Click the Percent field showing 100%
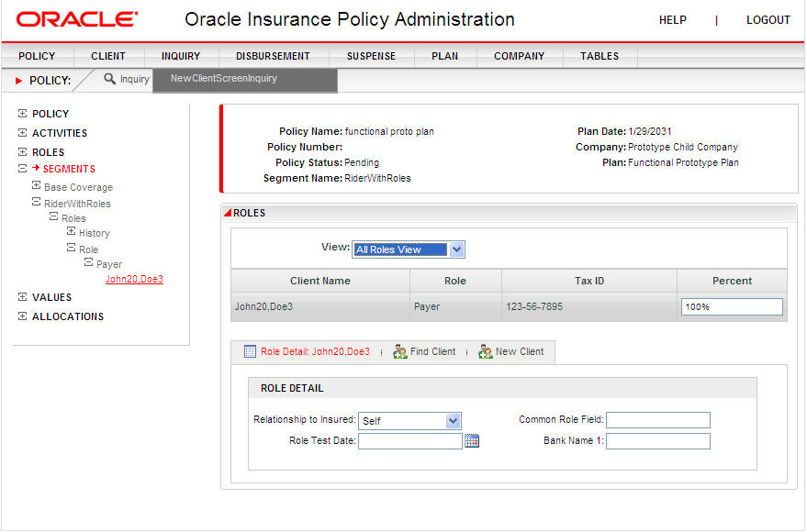The height and width of the screenshot is (532, 807). click(x=732, y=307)
